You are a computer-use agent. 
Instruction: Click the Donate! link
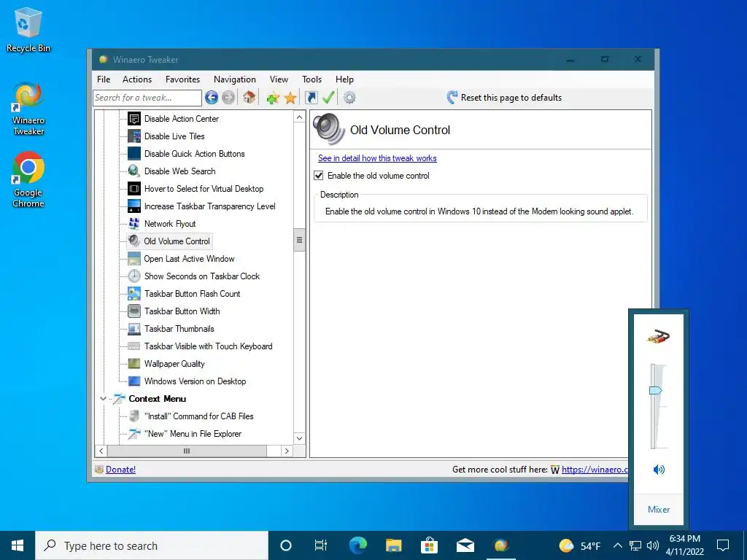click(x=120, y=470)
